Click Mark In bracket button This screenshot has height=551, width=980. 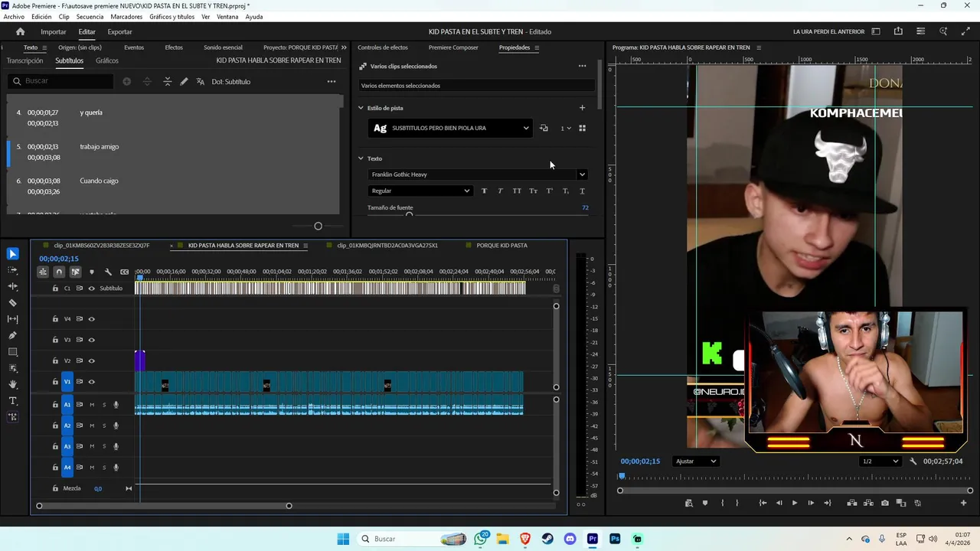click(723, 503)
